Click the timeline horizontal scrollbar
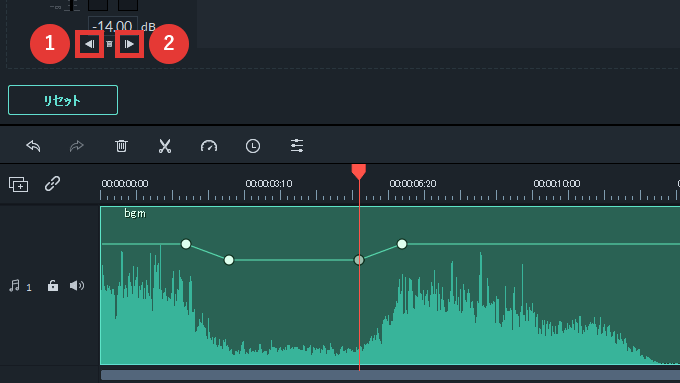 tap(390, 375)
